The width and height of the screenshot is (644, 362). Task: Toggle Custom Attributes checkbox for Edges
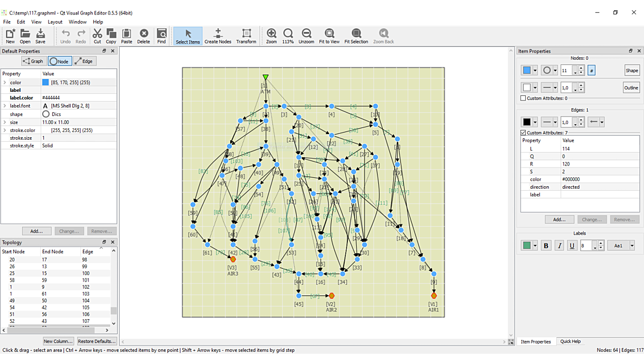[x=523, y=133]
